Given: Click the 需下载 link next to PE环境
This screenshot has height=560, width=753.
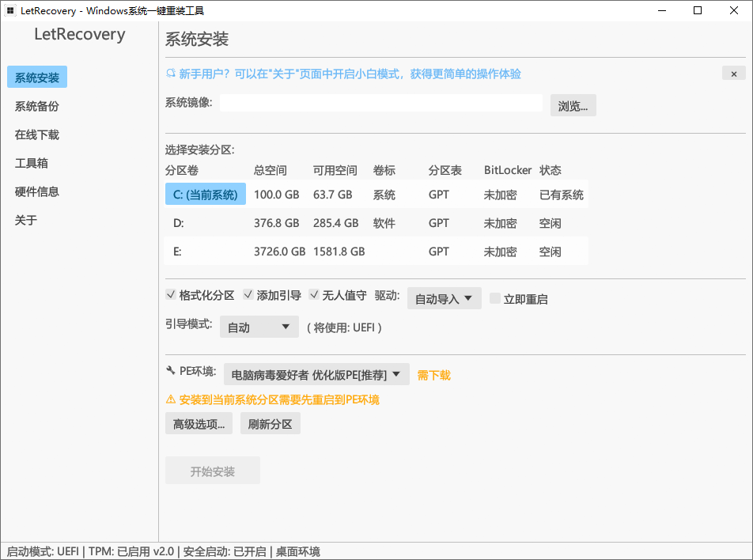Looking at the screenshot, I should (433, 376).
